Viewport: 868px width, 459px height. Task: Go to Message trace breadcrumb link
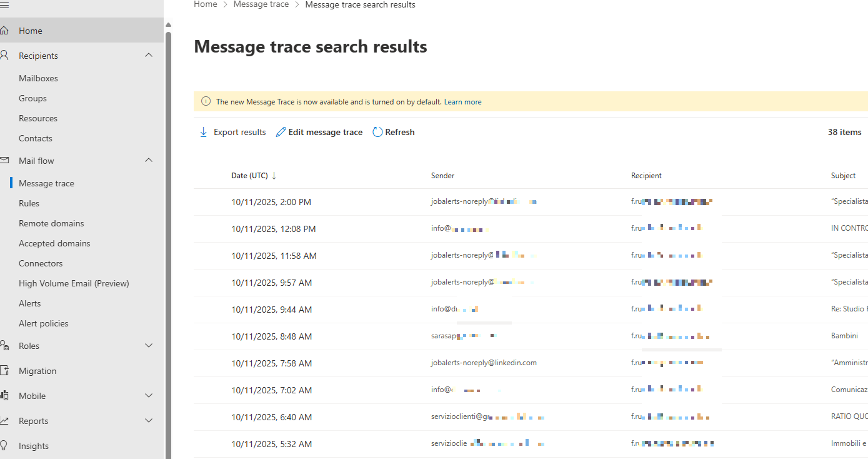261,4
